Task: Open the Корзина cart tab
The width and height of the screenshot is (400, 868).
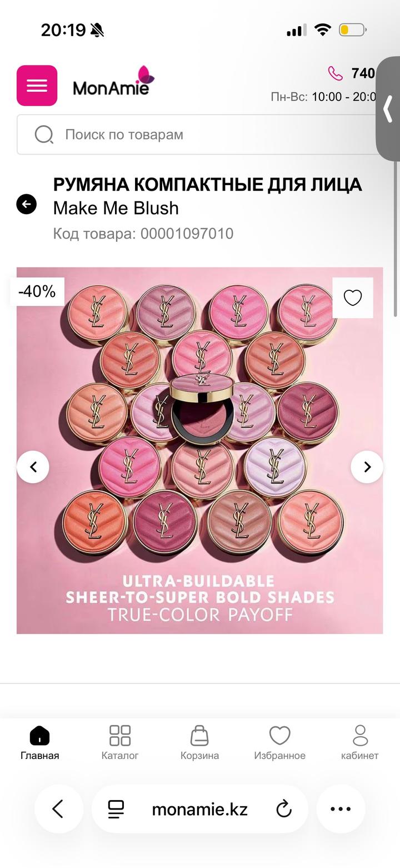Action: [199, 742]
